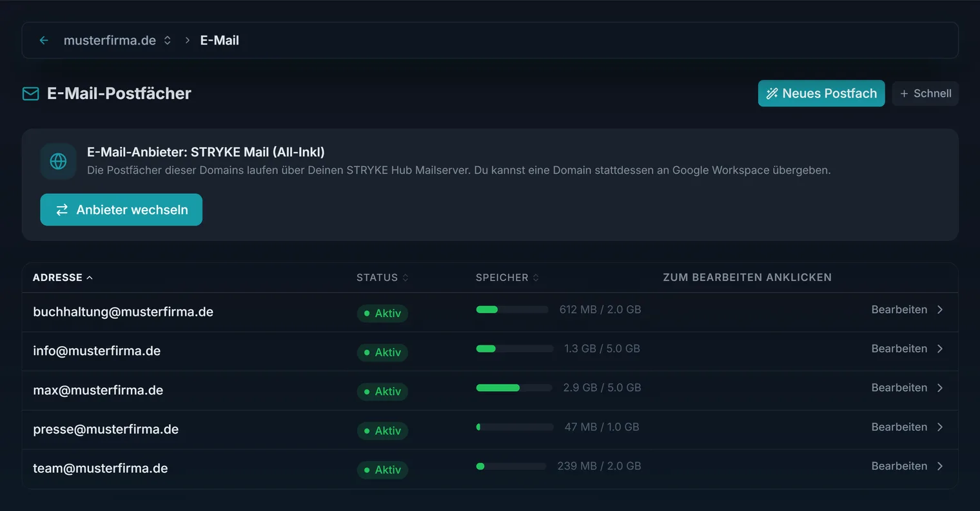980x511 pixels.
Task: Click the Anbieter wechseln button
Action: click(121, 210)
